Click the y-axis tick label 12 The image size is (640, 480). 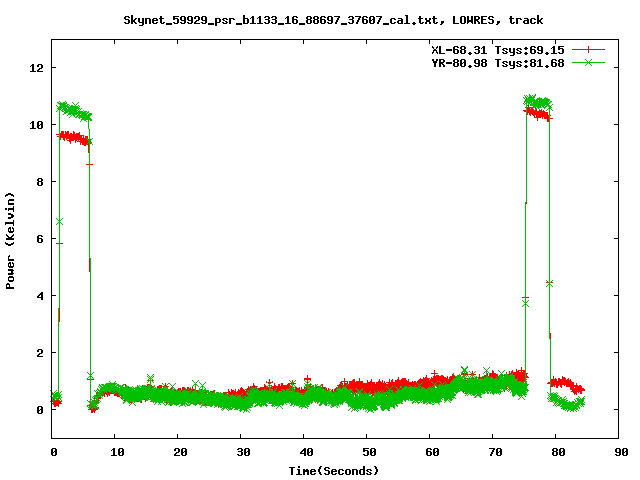[x=36, y=68]
